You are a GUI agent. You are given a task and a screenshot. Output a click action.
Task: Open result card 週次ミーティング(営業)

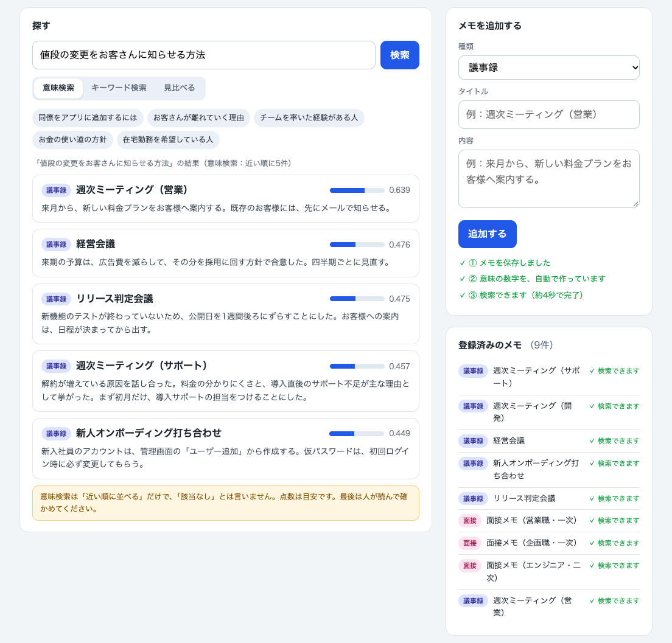pos(225,198)
